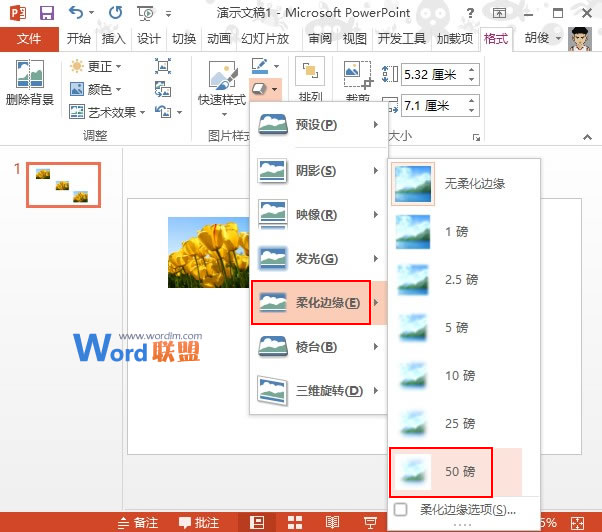Switch to the 开发工具 Developer tab
This screenshot has height=532, width=602.
[402, 38]
